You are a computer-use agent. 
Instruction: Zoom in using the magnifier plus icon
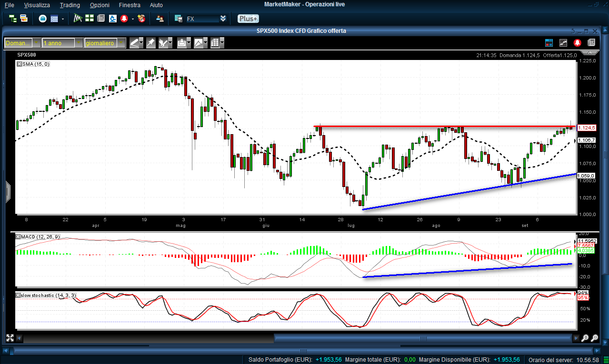[x=594, y=338]
